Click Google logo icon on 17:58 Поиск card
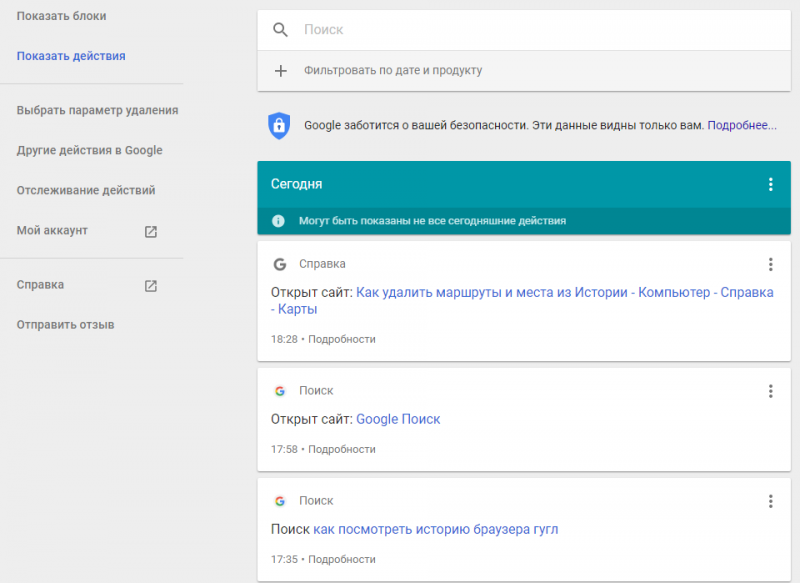 [280, 391]
